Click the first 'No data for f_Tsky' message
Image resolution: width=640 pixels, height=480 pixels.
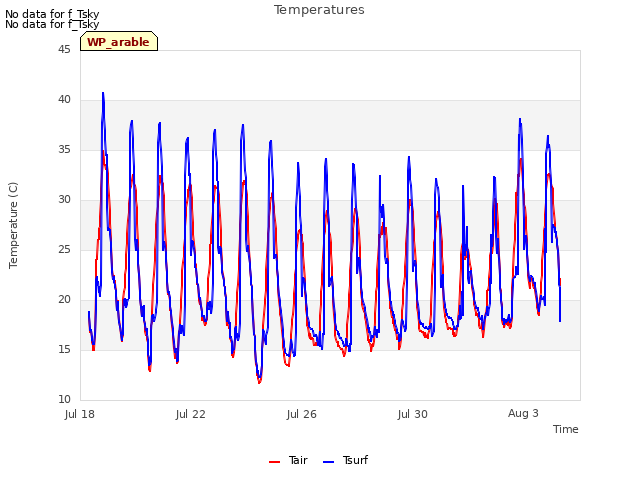coord(52,14)
